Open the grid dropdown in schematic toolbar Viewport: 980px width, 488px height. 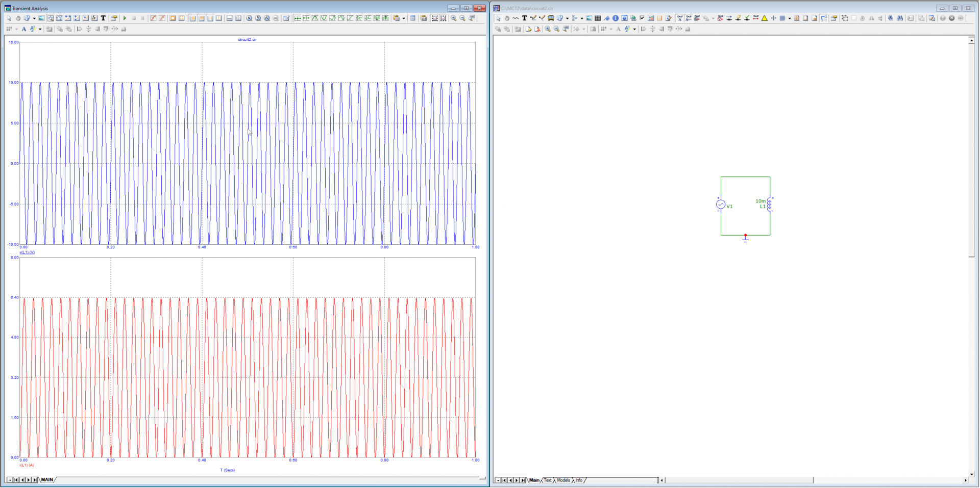pyautogui.click(x=790, y=18)
